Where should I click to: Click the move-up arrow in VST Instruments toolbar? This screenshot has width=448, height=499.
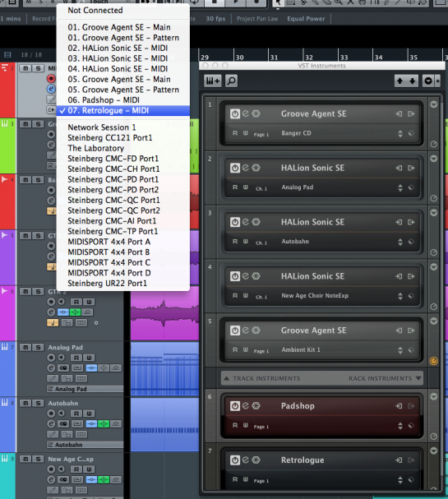tap(400, 81)
